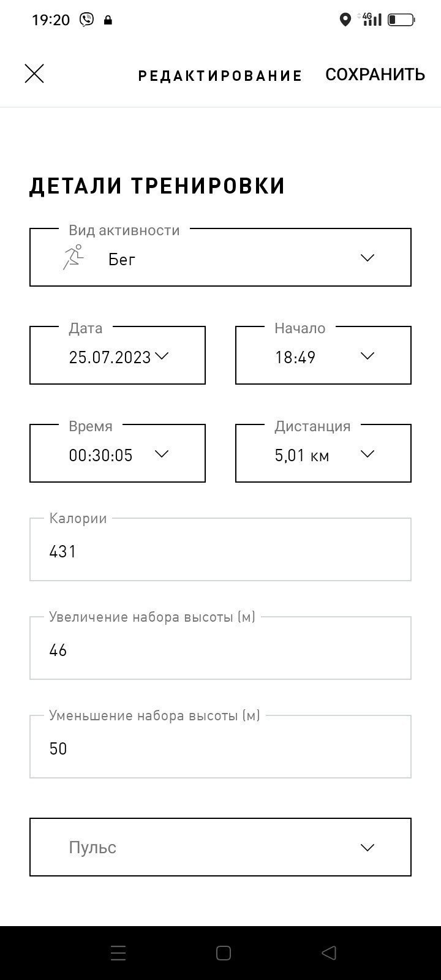441x980 pixels.
Task: Focus the Калории input field
Action: 221,549
